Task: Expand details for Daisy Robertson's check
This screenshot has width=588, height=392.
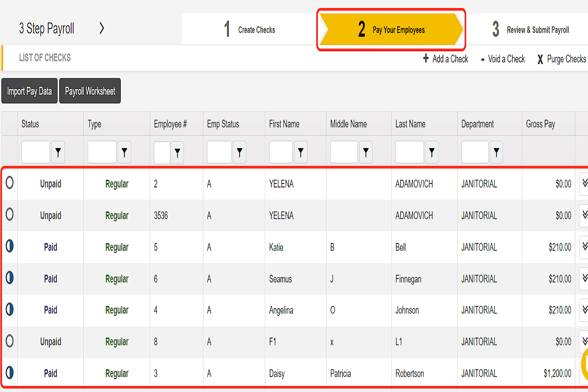Action: point(584,373)
